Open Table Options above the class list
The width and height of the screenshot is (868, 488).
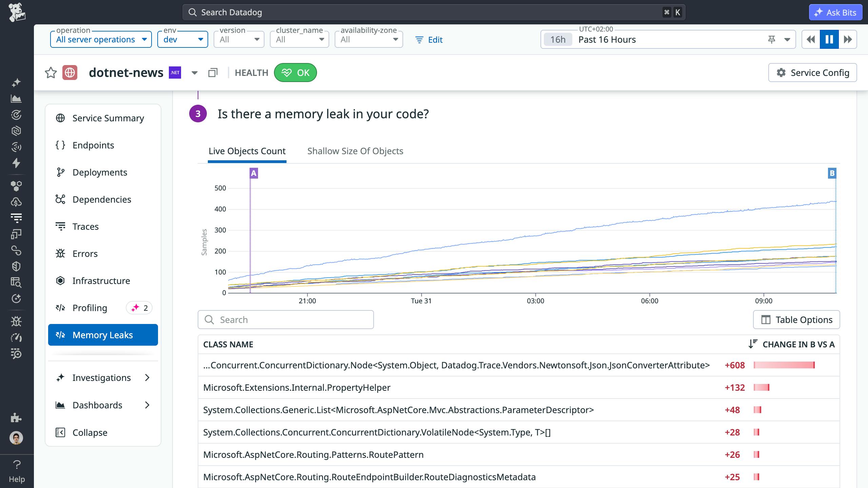pyautogui.click(x=796, y=320)
